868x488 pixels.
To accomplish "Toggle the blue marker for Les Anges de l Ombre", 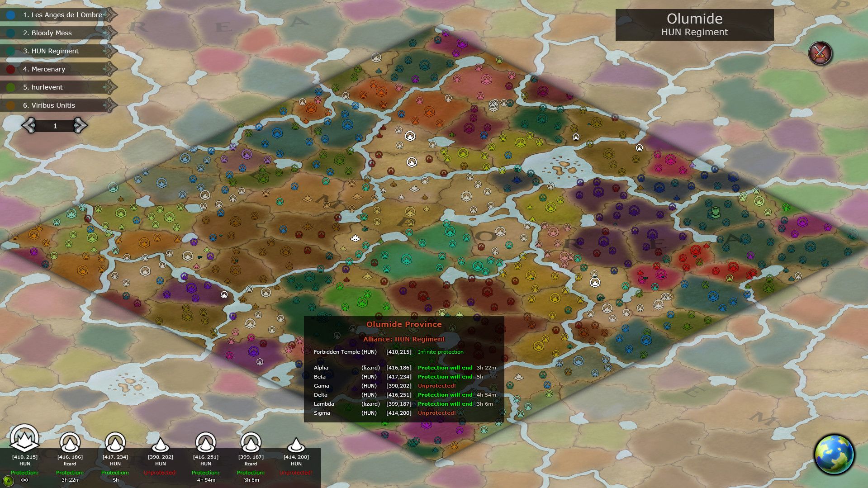I will (10, 15).
